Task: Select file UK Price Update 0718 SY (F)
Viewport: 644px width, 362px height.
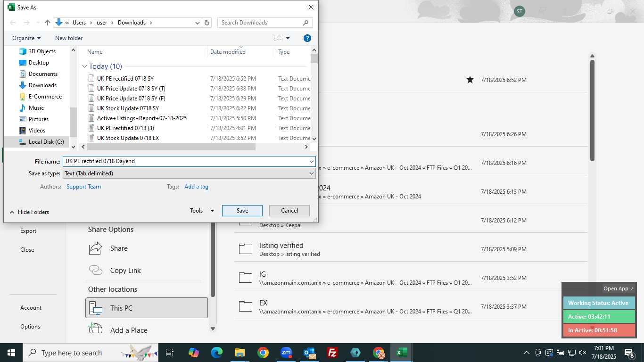Action: (x=131, y=99)
